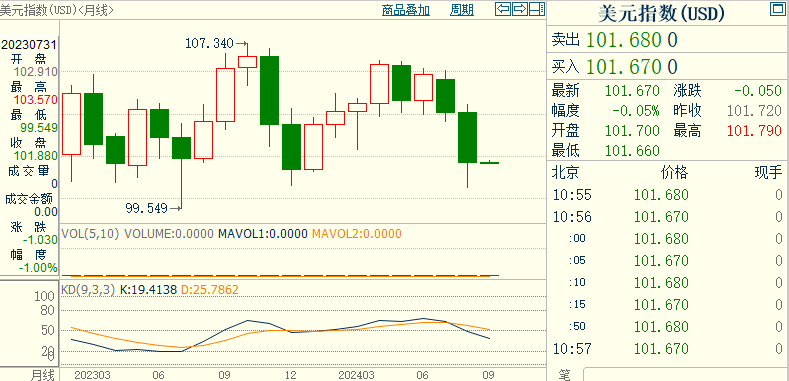Toggle the split panel layout icon
Screen dimensions: 789x381
pos(536,9)
